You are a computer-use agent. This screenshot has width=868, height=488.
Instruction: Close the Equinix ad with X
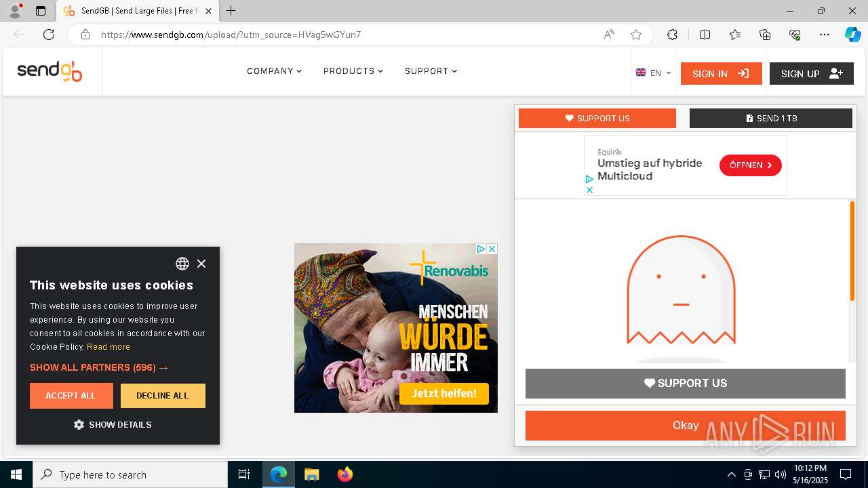pos(589,190)
